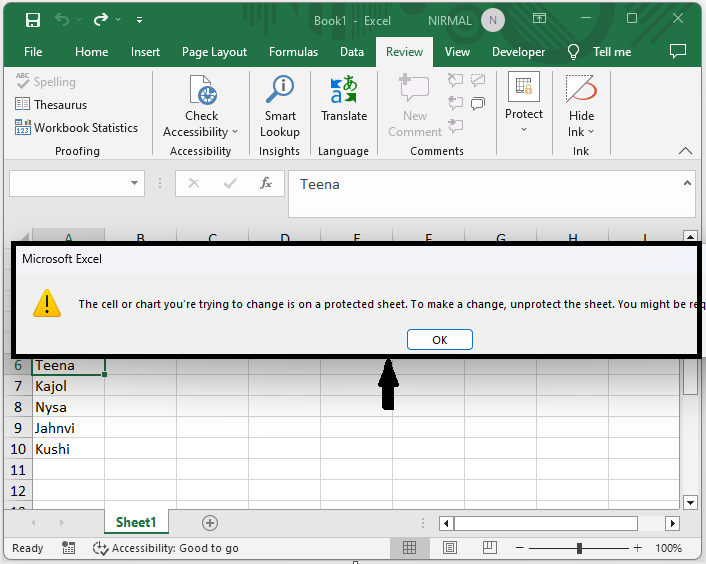Open the Comments pane icon
Viewport: 706px width, 564px height.
coord(678,51)
